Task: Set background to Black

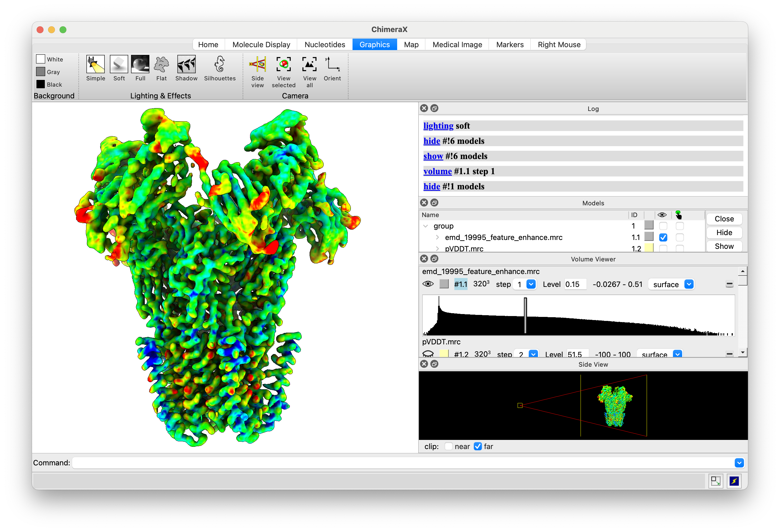Action: (49, 84)
